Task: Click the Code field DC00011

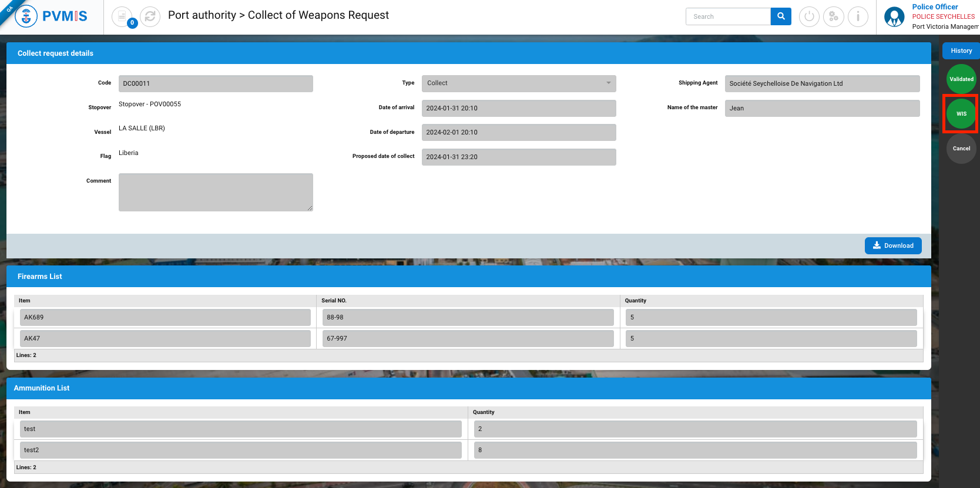Action: [216, 83]
